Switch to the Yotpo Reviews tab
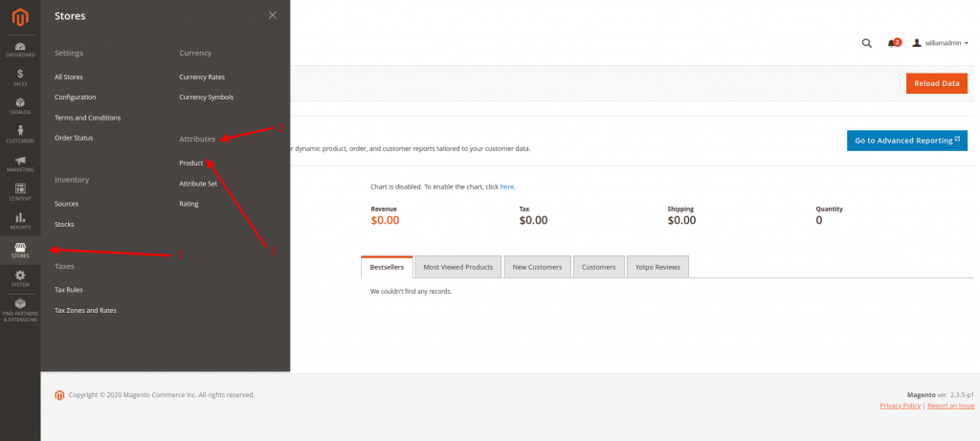980x441 pixels. click(x=657, y=267)
